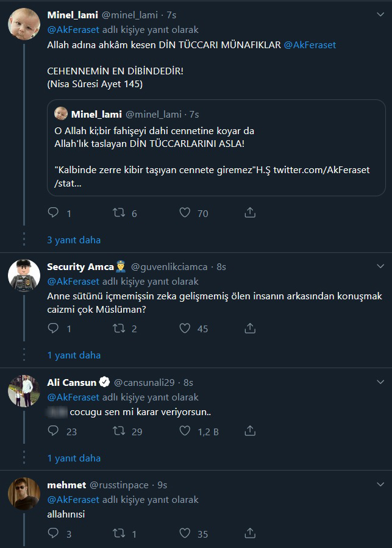Share mehmet's tweet with the share icon
The image size is (392, 548).
[250, 533]
